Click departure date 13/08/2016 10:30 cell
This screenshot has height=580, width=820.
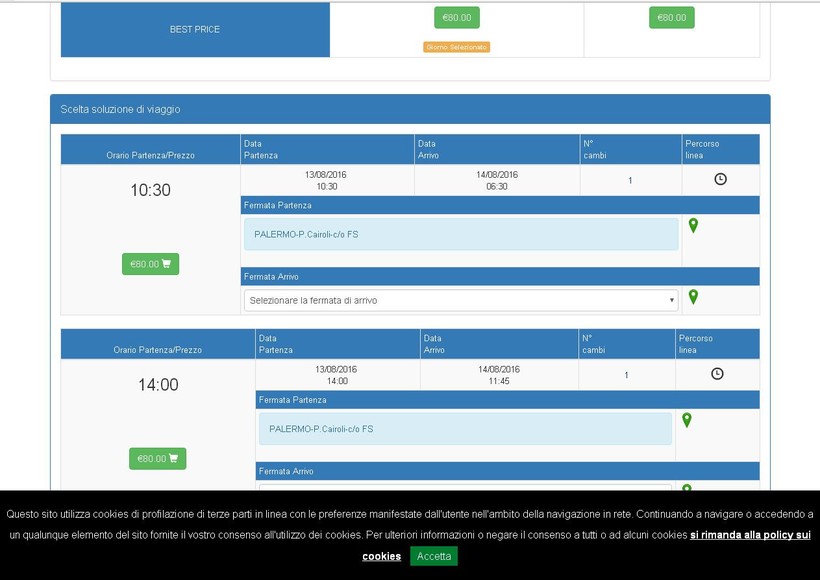(327, 180)
